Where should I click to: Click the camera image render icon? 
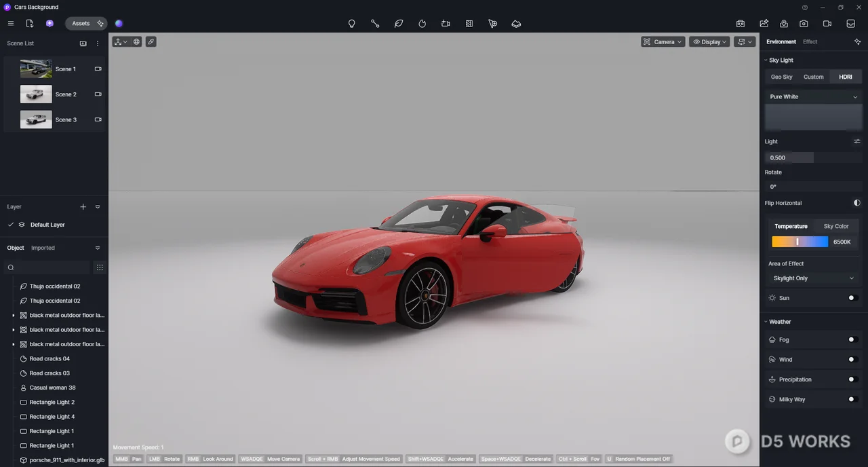pyautogui.click(x=804, y=23)
